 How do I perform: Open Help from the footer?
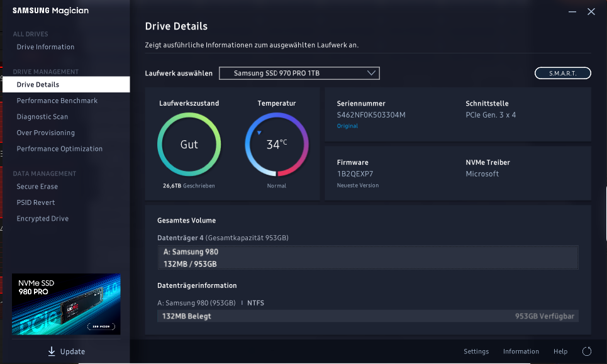(x=560, y=351)
